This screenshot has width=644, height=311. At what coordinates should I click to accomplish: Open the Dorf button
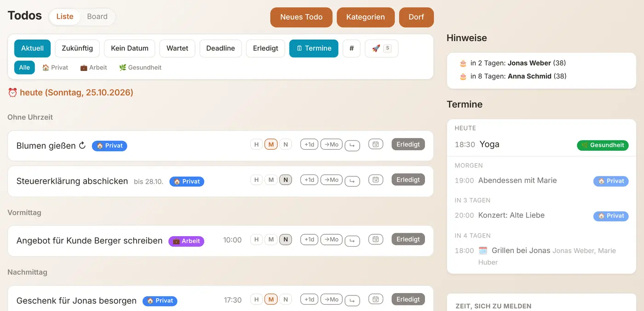point(416,17)
